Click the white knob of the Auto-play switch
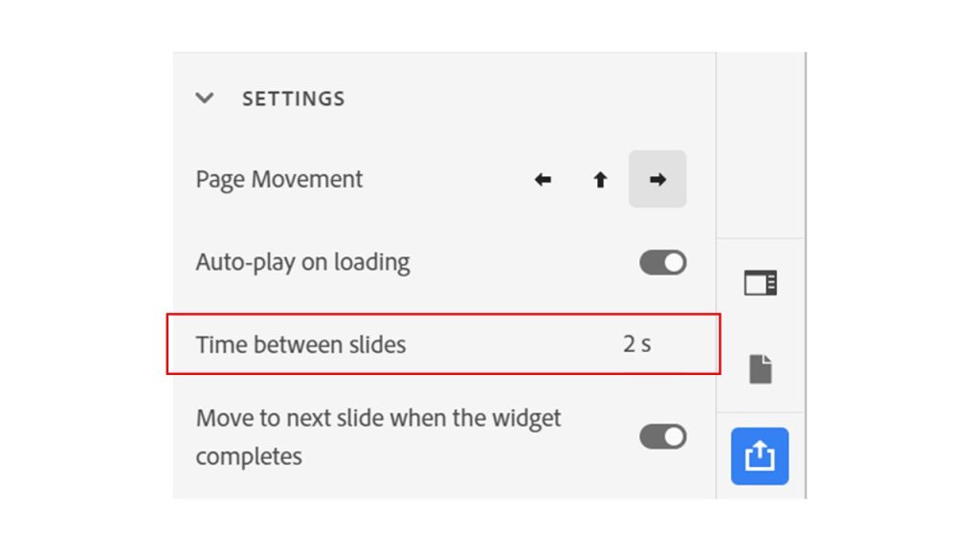980x551 pixels. (674, 263)
